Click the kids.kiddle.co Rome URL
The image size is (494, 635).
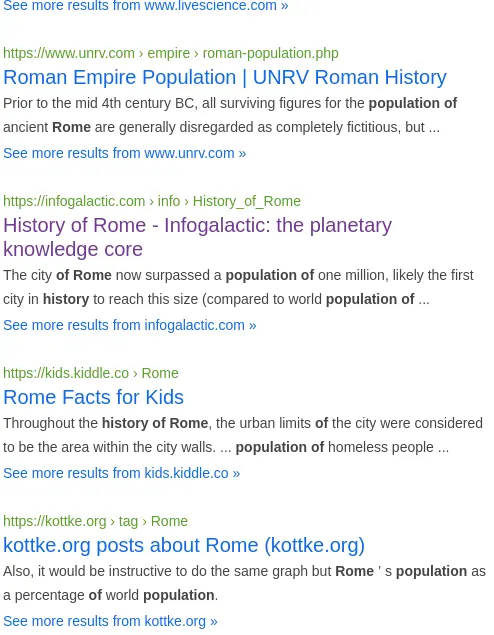pos(91,373)
